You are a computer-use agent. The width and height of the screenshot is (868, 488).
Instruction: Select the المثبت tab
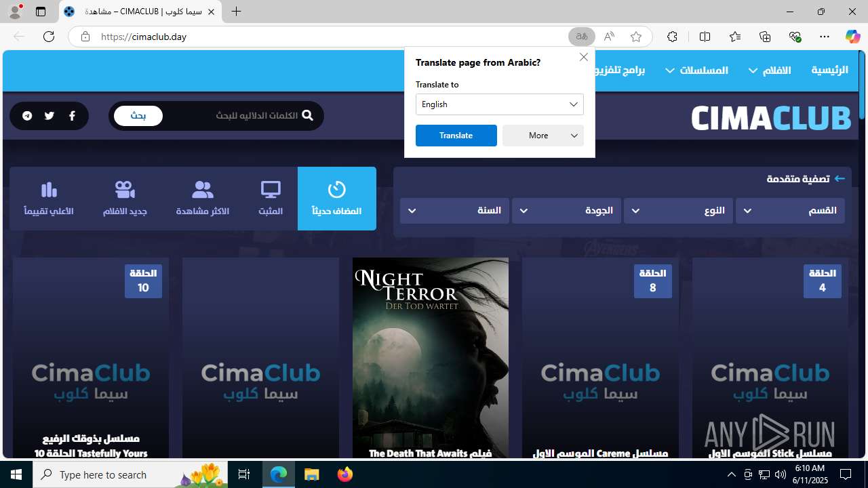271,199
